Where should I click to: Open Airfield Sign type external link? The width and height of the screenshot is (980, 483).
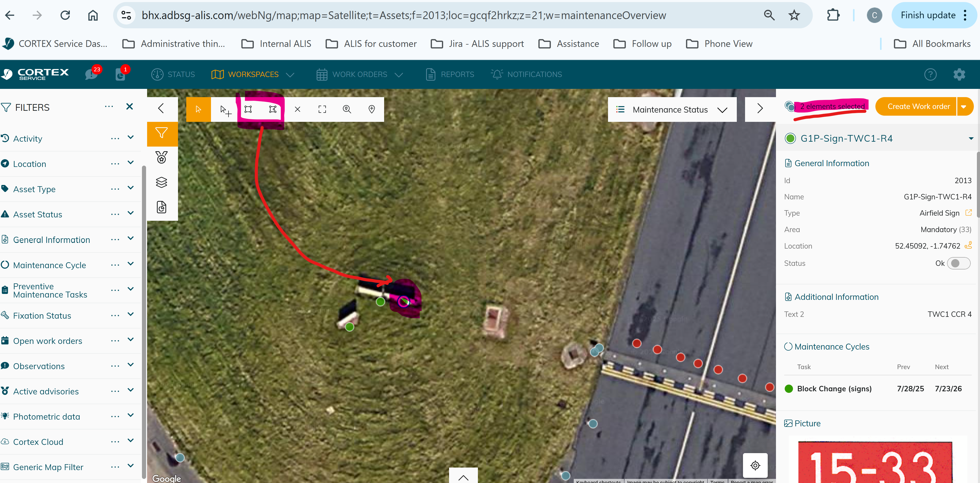point(969,213)
